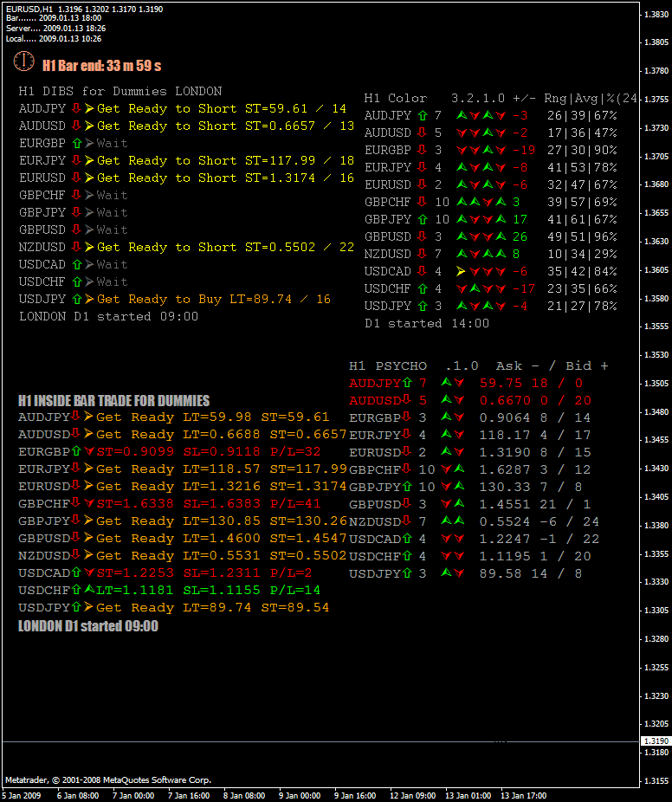This screenshot has height=802, width=672.
Task: Click the '59.75 18 / 0' PSYCHO value
Action: click(531, 383)
